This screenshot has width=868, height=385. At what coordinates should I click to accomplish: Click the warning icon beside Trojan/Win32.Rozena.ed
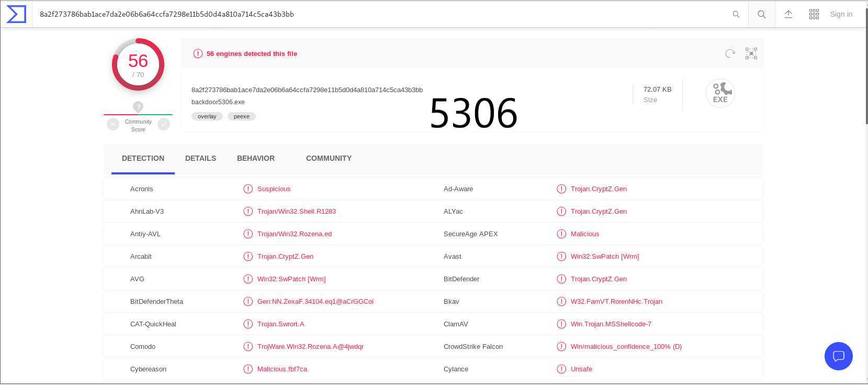(x=248, y=234)
